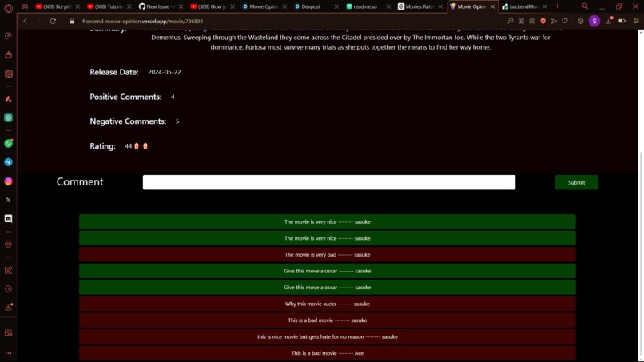Click comment 'this is nice movie but gets hate'
644x362 pixels.
[328, 336]
